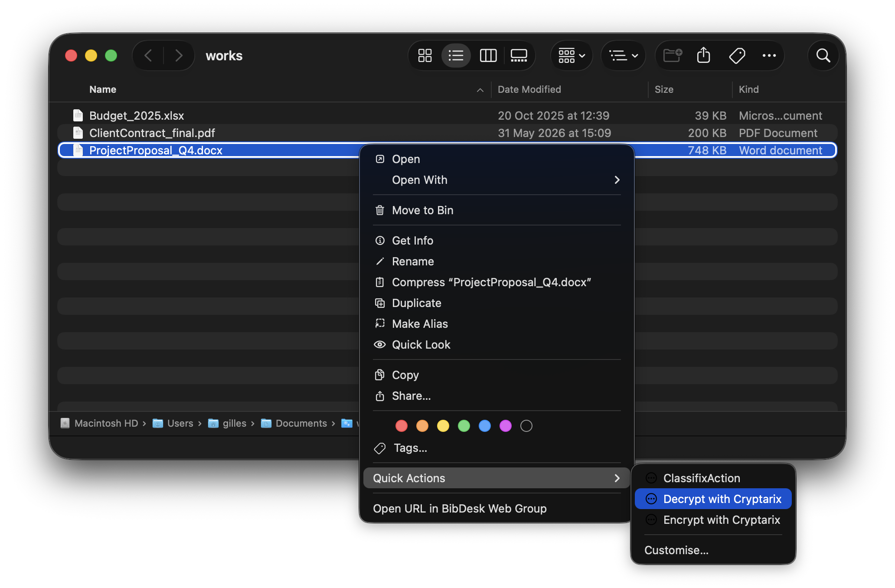
Task: Choose Decrypt with Cryptarix
Action: coord(713,499)
